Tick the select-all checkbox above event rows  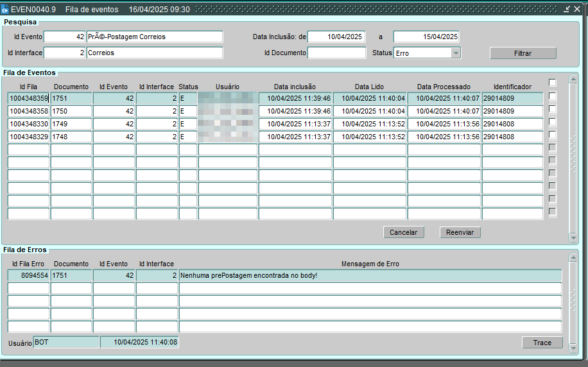552,82
